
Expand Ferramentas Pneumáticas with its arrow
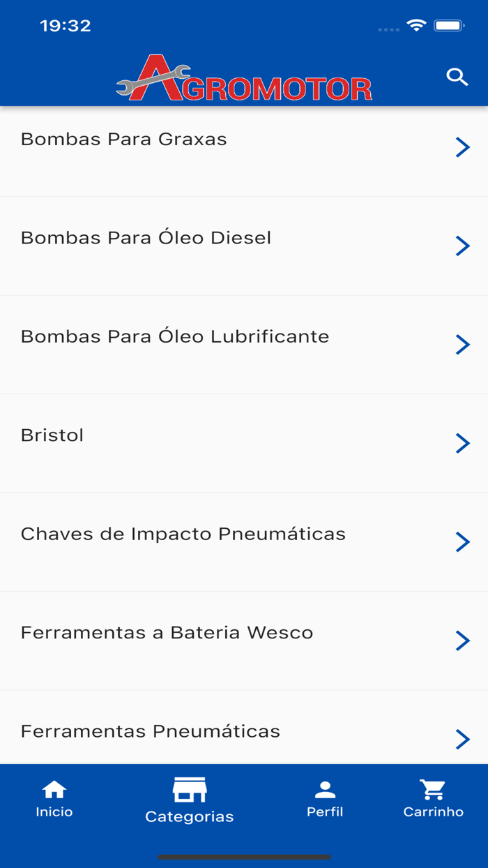click(x=463, y=739)
